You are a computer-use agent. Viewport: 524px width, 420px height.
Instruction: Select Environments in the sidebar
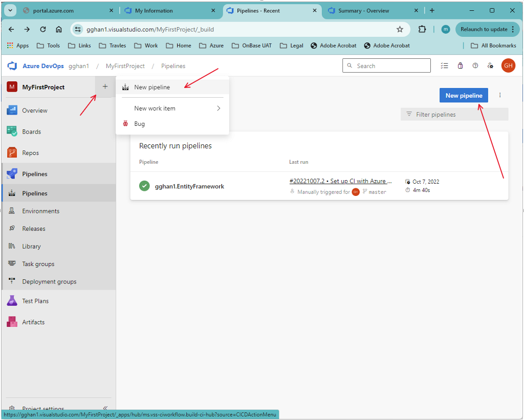(11, 211)
